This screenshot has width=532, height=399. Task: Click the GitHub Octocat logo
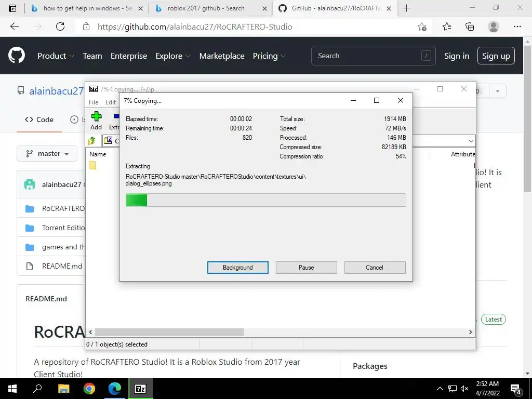[x=17, y=56]
